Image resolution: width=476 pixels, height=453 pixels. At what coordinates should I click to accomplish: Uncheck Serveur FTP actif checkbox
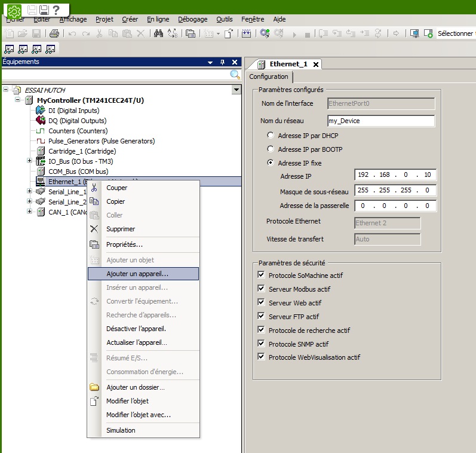coord(261,316)
